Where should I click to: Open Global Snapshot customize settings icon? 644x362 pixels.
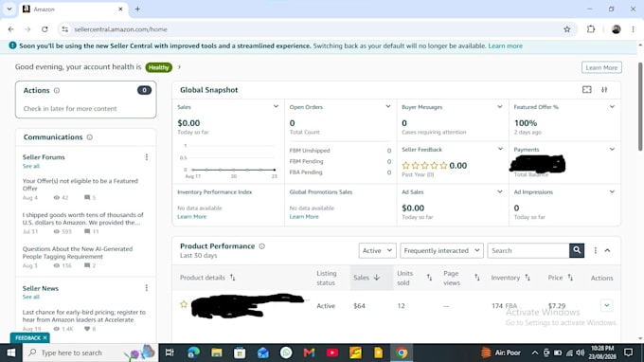pos(604,90)
